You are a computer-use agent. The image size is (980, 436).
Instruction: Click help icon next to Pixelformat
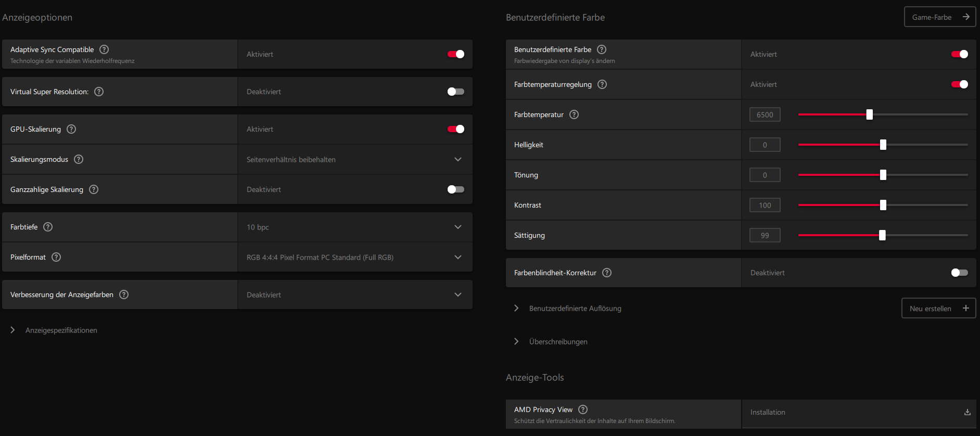coord(56,257)
